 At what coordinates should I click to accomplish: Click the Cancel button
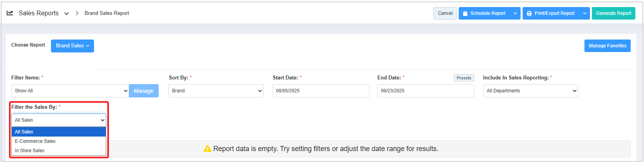pyautogui.click(x=445, y=13)
